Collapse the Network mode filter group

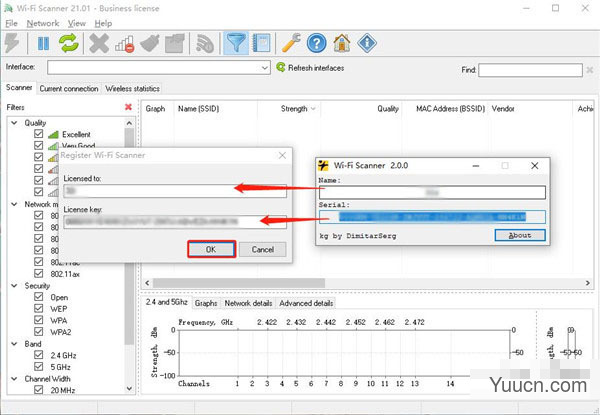[x=15, y=204]
